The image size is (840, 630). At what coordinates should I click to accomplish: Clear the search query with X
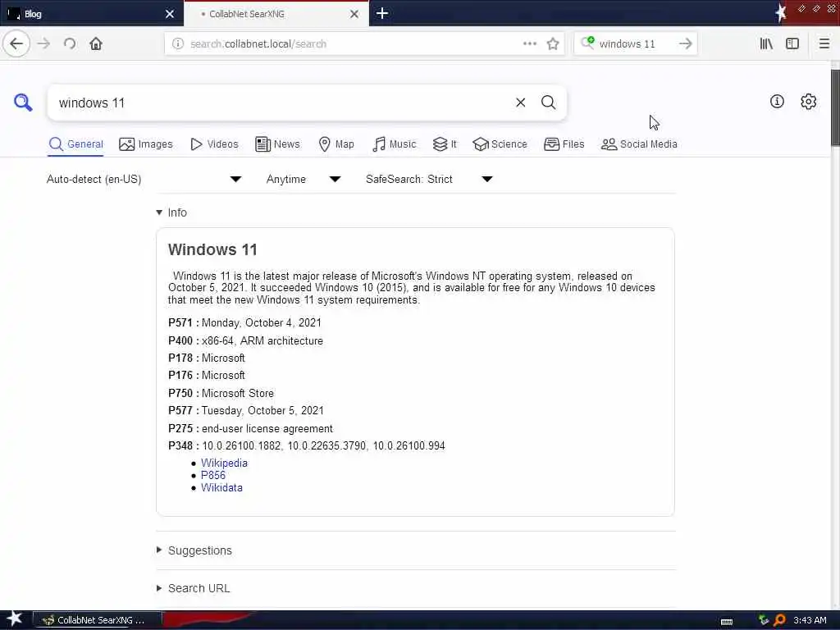521,103
